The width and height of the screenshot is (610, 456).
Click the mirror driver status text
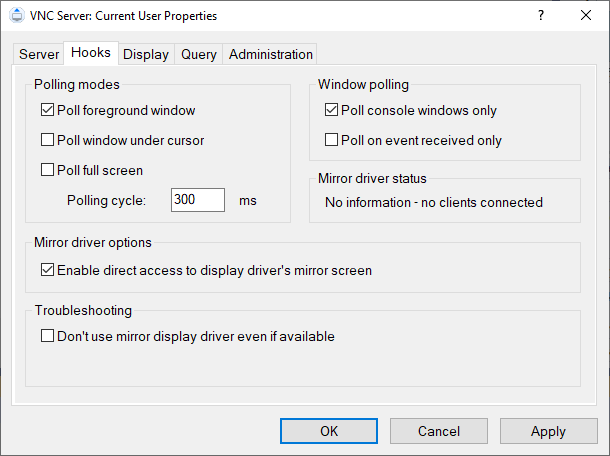434,202
